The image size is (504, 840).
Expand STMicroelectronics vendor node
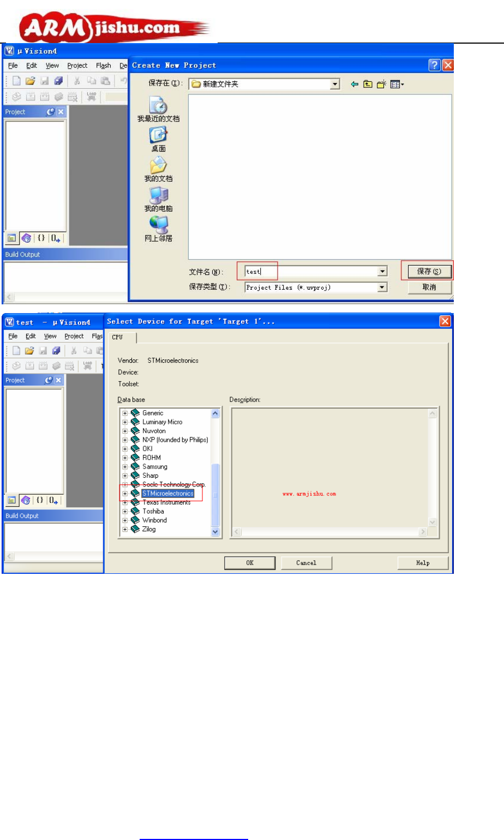[125, 494]
